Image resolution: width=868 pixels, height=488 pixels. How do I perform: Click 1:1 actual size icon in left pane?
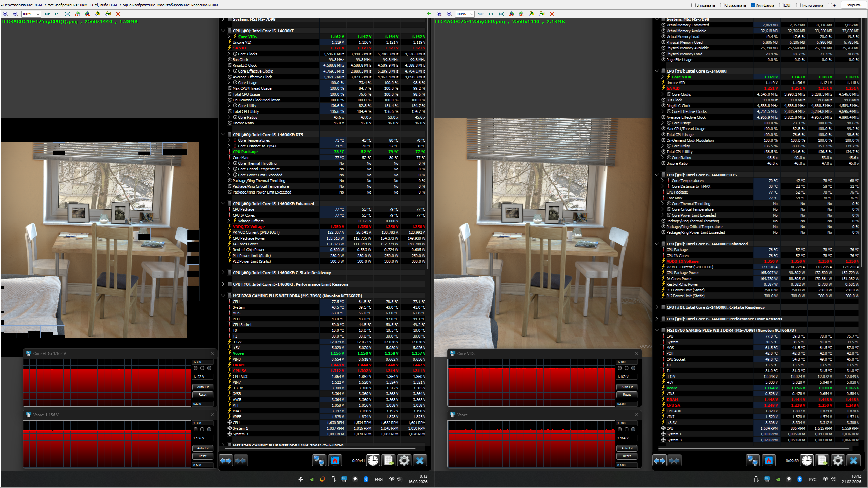57,14
